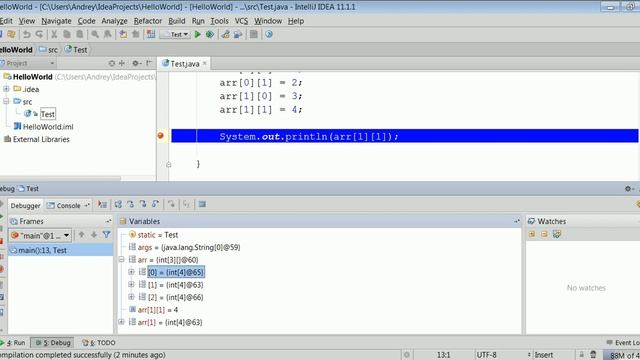This screenshot has height=360, width=640.
Task: Close the Test.java editor tab
Action: click(x=204, y=63)
